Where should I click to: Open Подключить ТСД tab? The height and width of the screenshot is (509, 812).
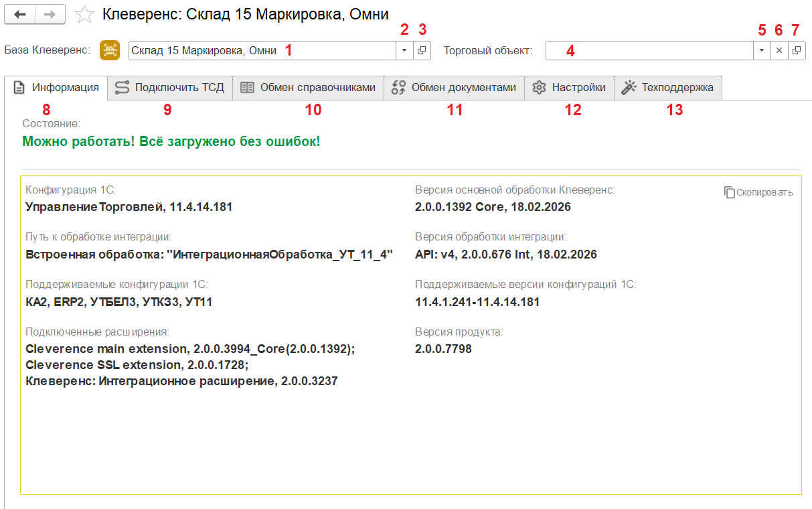[x=170, y=88]
